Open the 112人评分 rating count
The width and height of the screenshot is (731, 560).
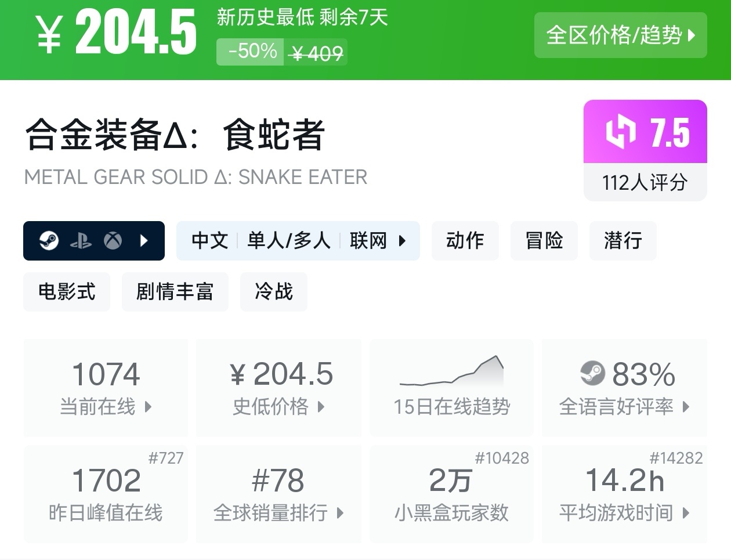645,182
